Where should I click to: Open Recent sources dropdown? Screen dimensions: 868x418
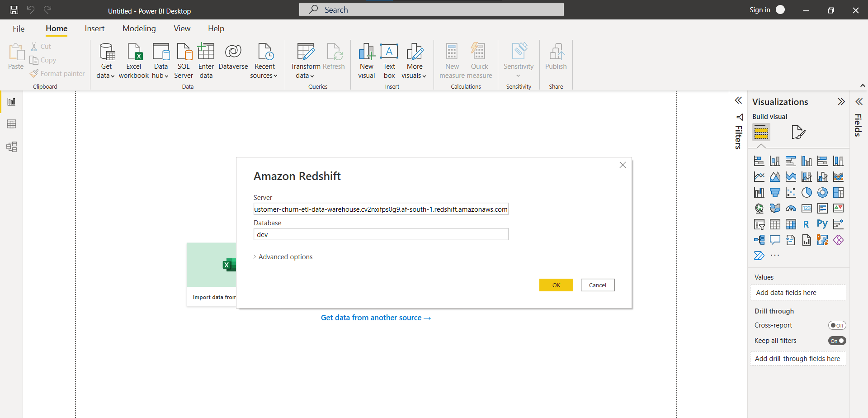tap(264, 61)
